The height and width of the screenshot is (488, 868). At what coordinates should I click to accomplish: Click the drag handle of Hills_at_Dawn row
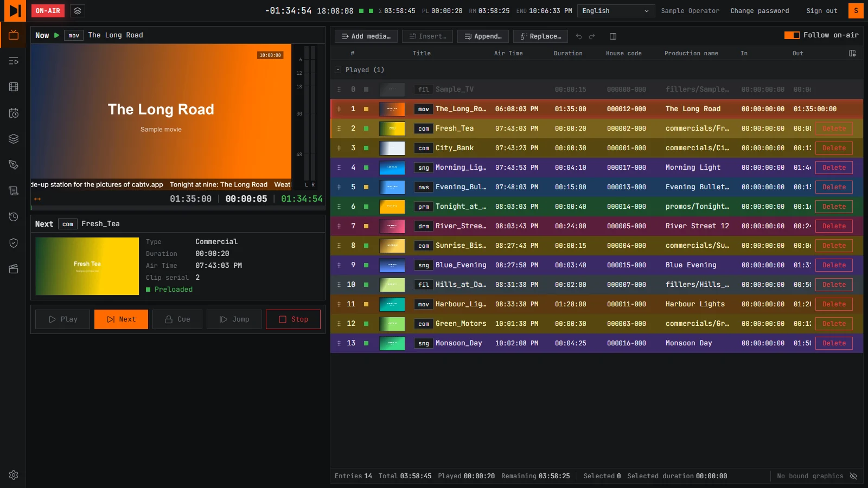point(339,285)
